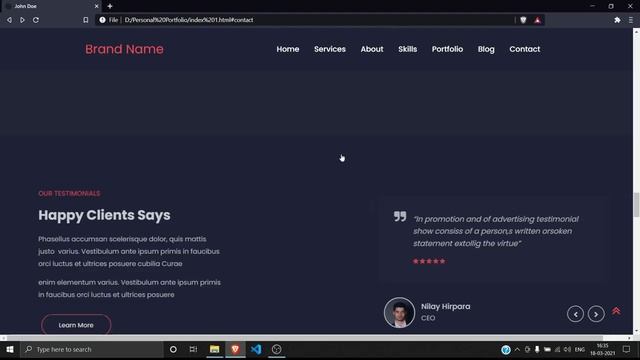Click the OUR TESTIMONIALS label
The image size is (640, 360).
(x=69, y=193)
